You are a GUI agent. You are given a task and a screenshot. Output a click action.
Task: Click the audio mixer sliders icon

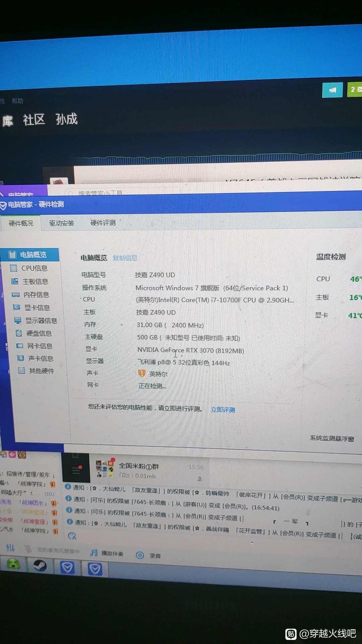coord(10,548)
